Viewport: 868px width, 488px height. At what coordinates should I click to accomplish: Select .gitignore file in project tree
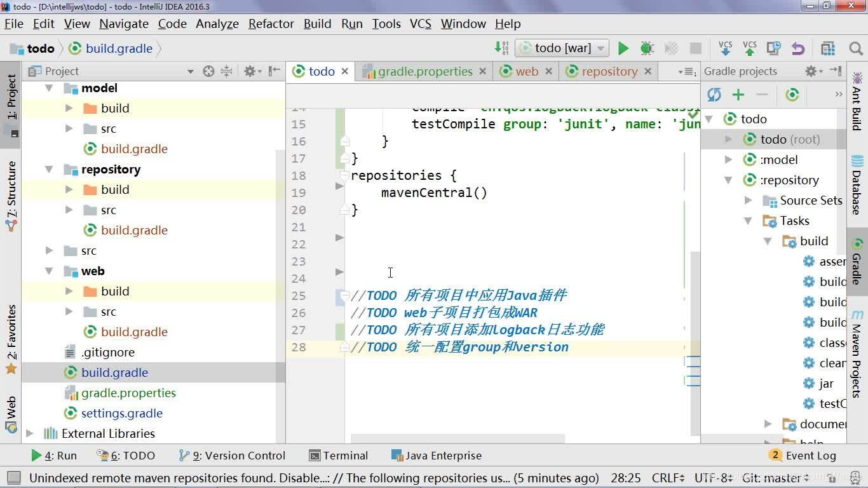pos(108,353)
